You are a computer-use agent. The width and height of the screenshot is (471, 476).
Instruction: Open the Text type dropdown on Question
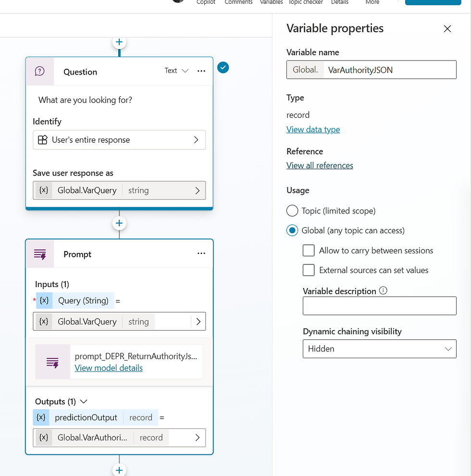(x=177, y=71)
